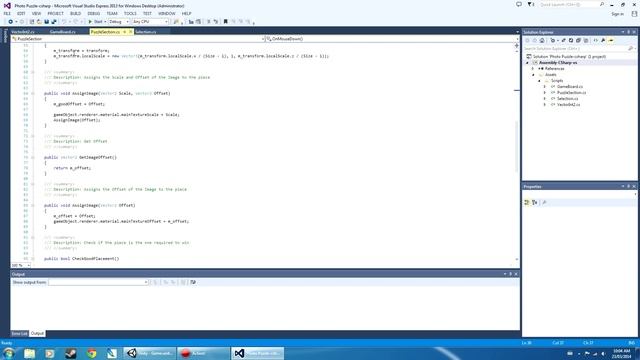Select PuzzleSection.cs in Solution Explorer
This screenshot has height=360, width=640.
tap(571, 93)
